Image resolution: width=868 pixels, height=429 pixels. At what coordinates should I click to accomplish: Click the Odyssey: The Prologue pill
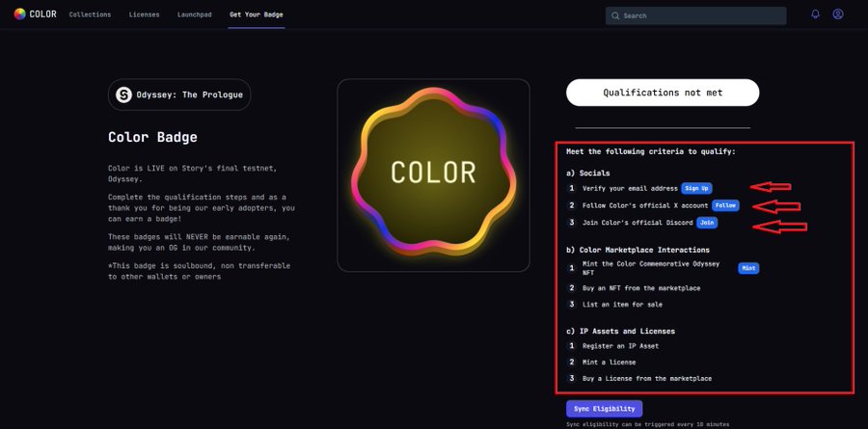pos(179,94)
